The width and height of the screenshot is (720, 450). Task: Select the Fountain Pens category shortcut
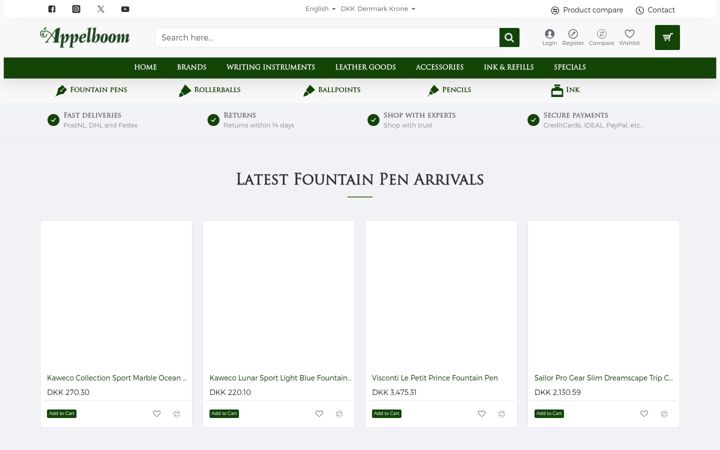tap(91, 90)
